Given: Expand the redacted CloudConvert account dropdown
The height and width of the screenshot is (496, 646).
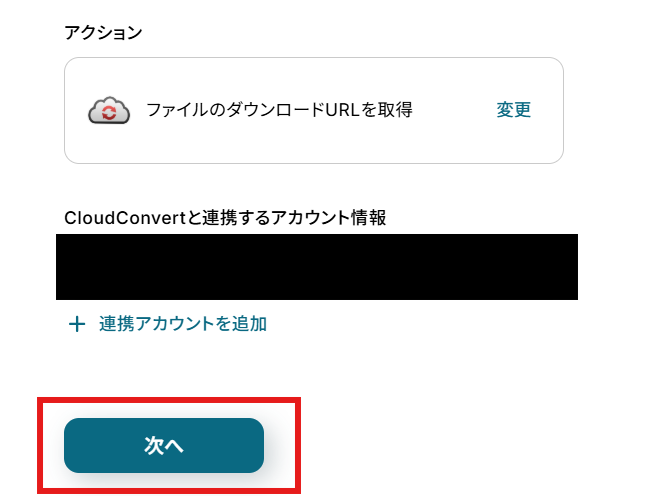Looking at the screenshot, I should click(x=317, y=267).
